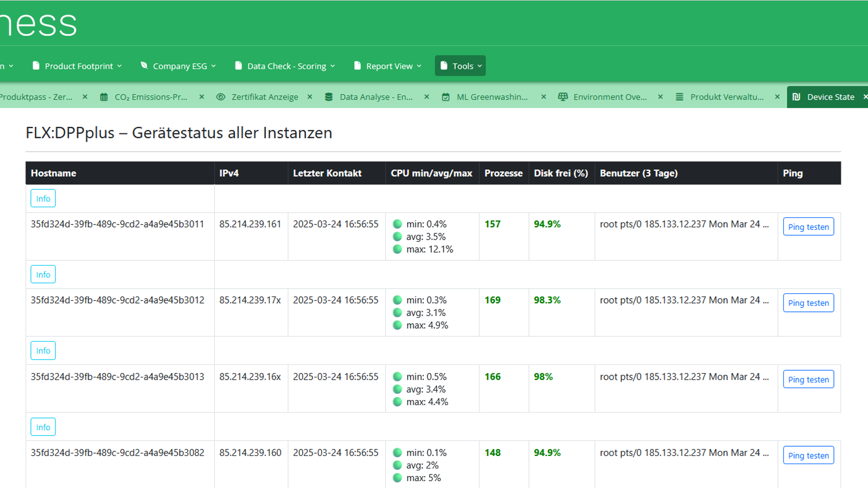Click the Data Analyse database icon

point(329,97)
